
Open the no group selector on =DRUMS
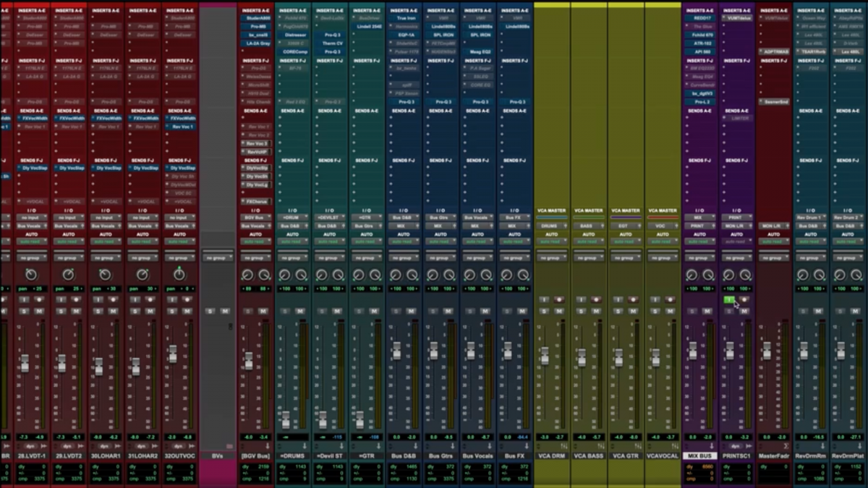click(x=294, y=257)
